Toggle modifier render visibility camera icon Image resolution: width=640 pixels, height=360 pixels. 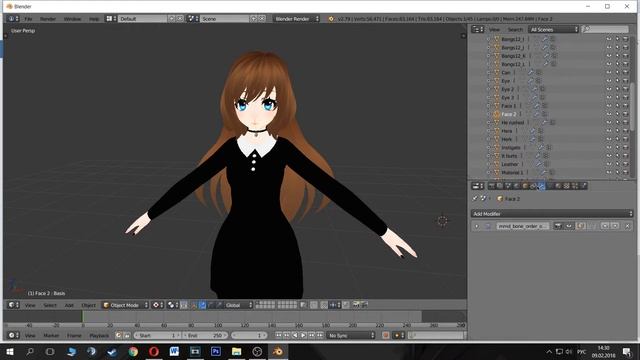coord(558,226)
